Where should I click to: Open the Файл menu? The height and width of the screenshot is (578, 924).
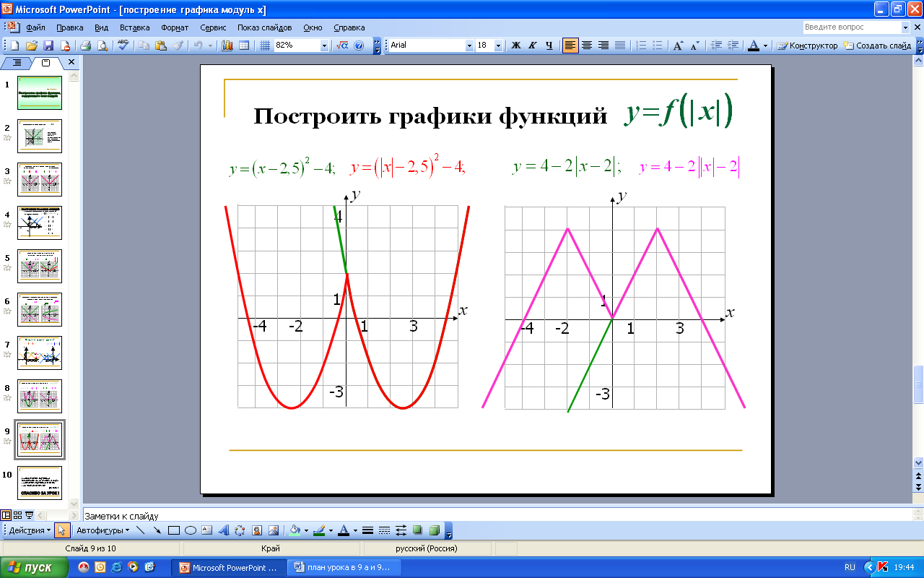tap(35, 27)
